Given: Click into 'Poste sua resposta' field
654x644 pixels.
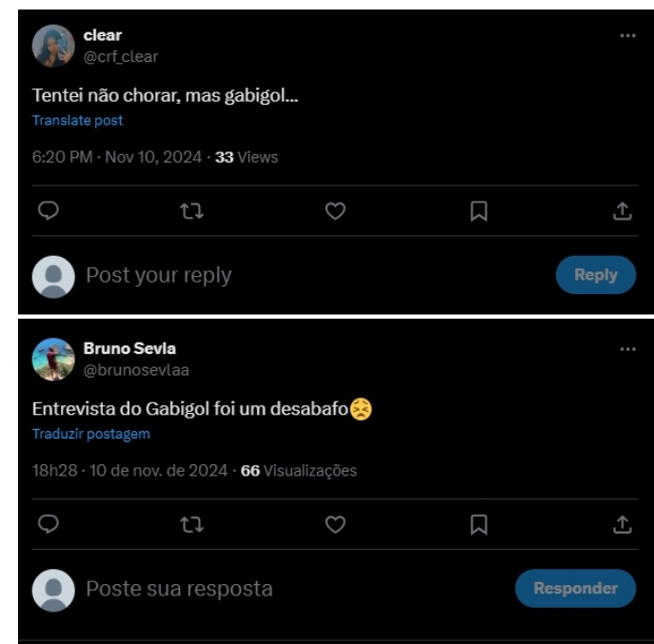Looking at the screenshot, I should (x=286, y=589).
